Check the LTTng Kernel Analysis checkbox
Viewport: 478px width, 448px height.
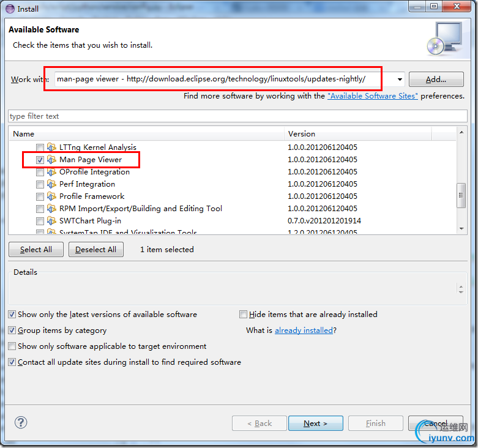(40, 148)
